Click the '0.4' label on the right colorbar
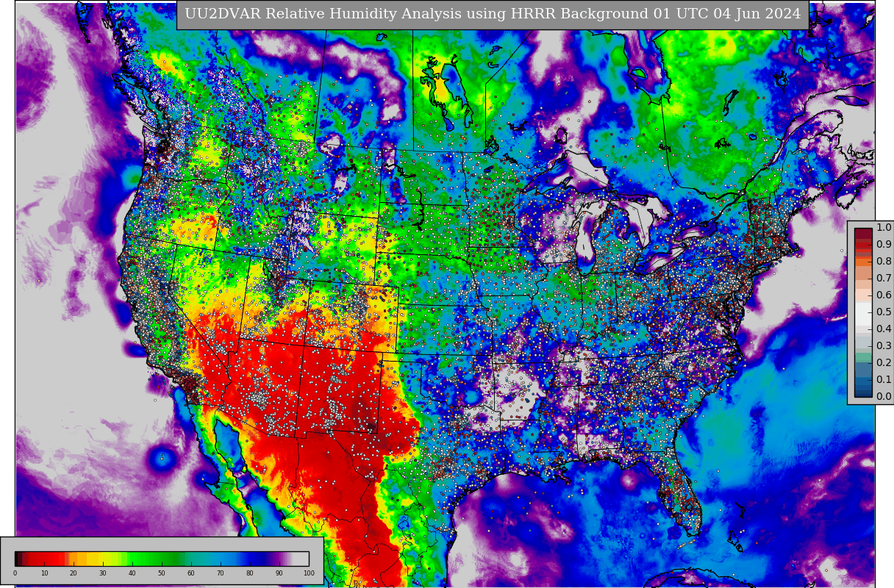894x588 pixels. click(884, 329)
